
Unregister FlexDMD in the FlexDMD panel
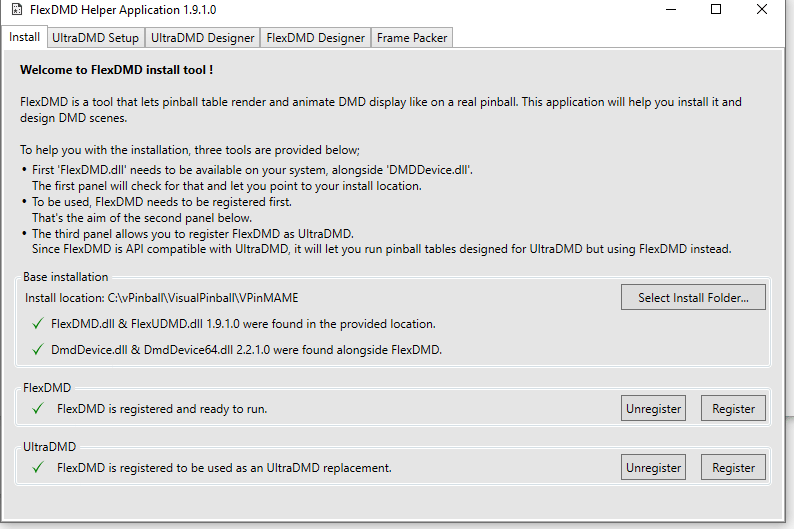point(654,409)
